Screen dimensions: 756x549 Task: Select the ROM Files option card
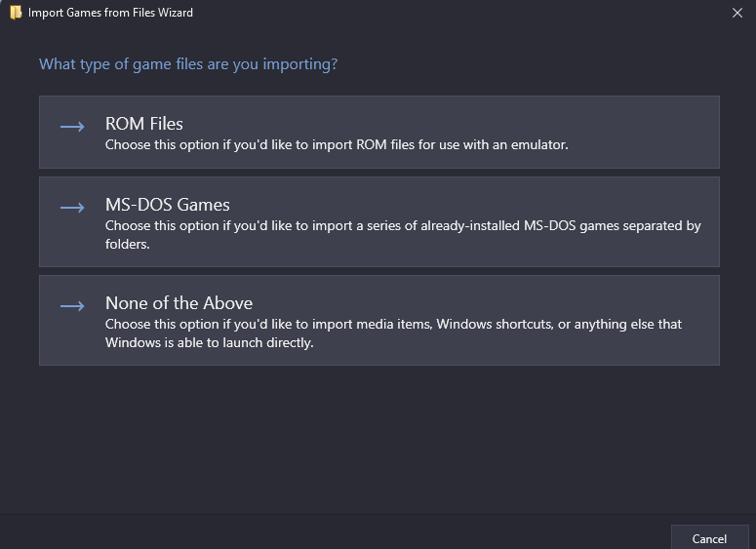coord(379,132)
